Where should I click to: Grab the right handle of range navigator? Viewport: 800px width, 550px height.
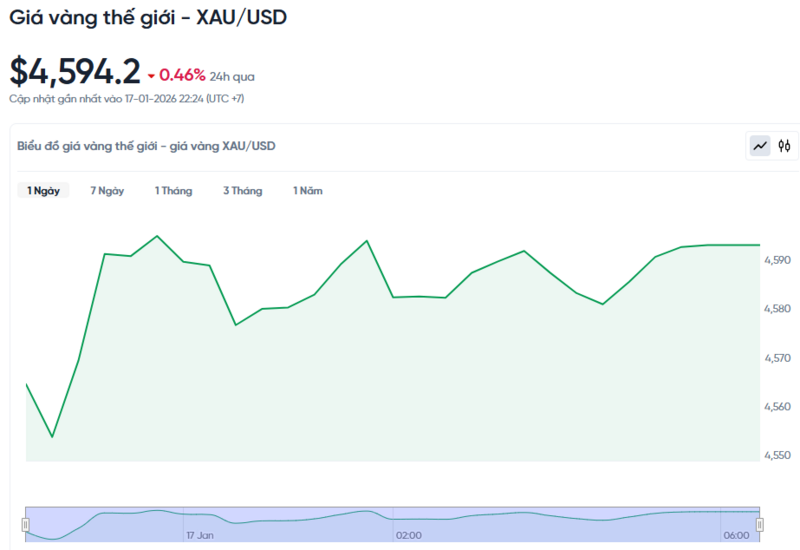click(759, 524)
